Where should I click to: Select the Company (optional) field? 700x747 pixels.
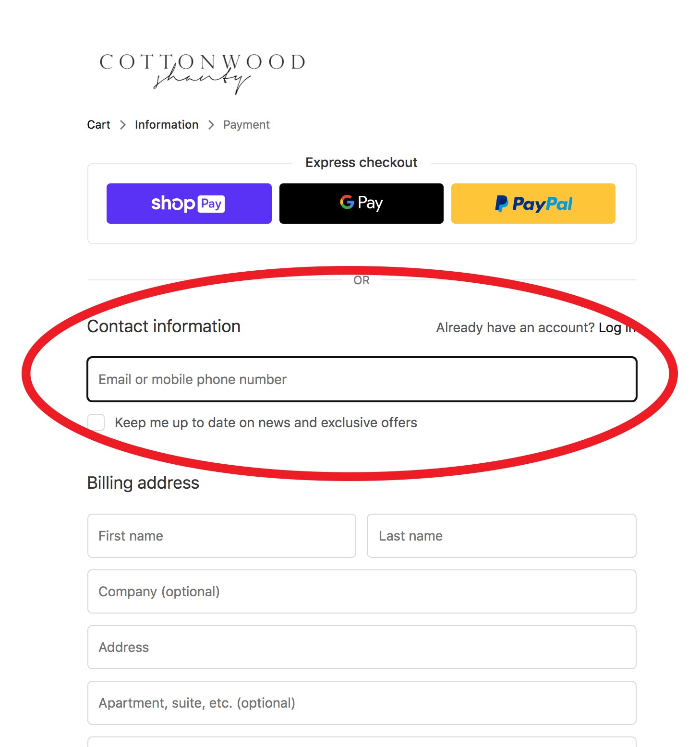[362, 591]
